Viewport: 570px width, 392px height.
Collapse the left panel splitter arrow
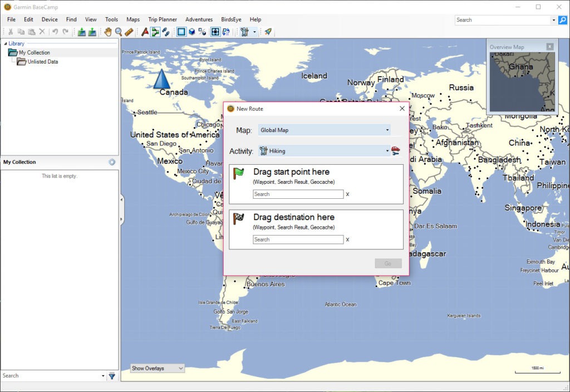[x=122, y=200]
